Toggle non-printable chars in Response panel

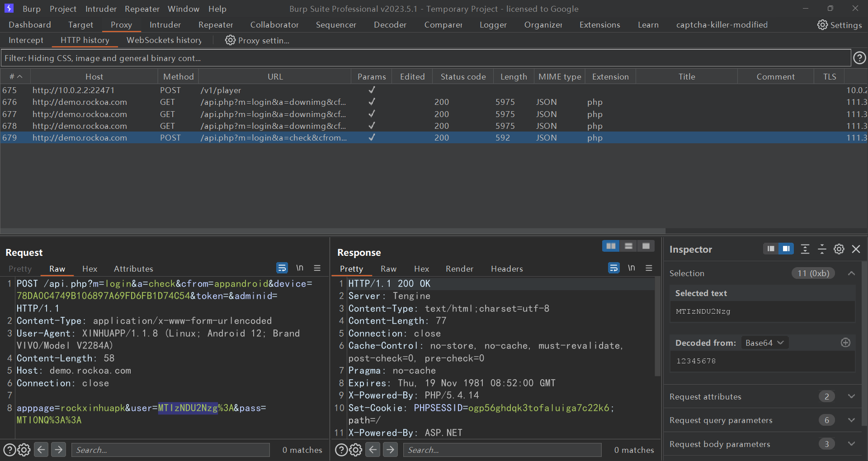632,268
